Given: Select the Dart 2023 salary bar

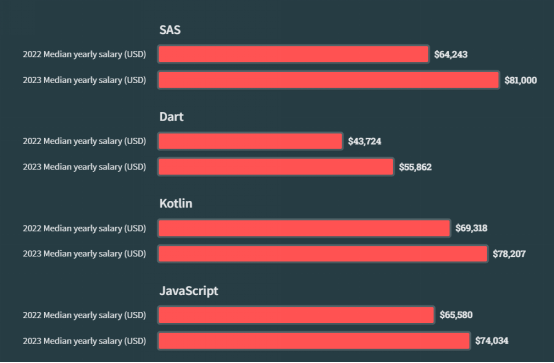Looking at the screenshot, I should [276, 167].
